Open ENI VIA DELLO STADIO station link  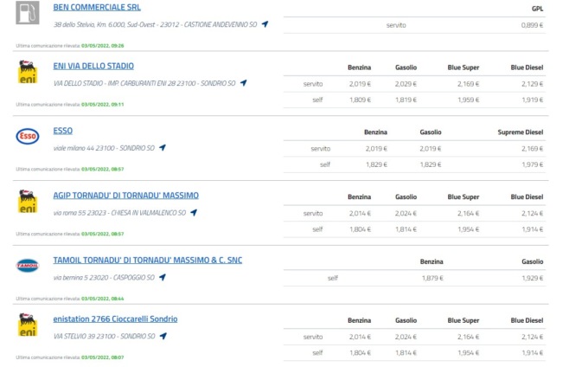93,66
